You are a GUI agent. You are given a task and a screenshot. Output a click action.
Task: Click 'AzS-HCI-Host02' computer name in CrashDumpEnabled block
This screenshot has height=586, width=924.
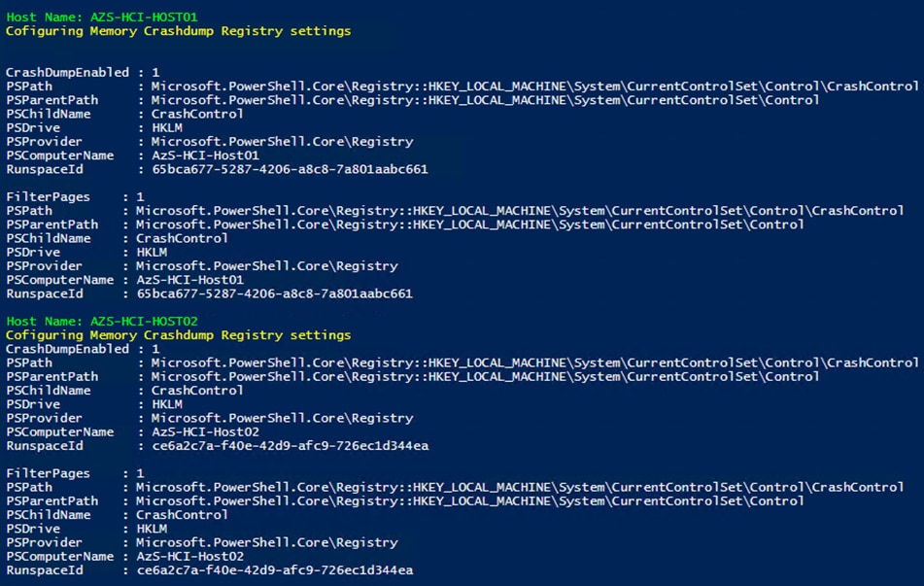pyautogui.click(x=206, y=432)
